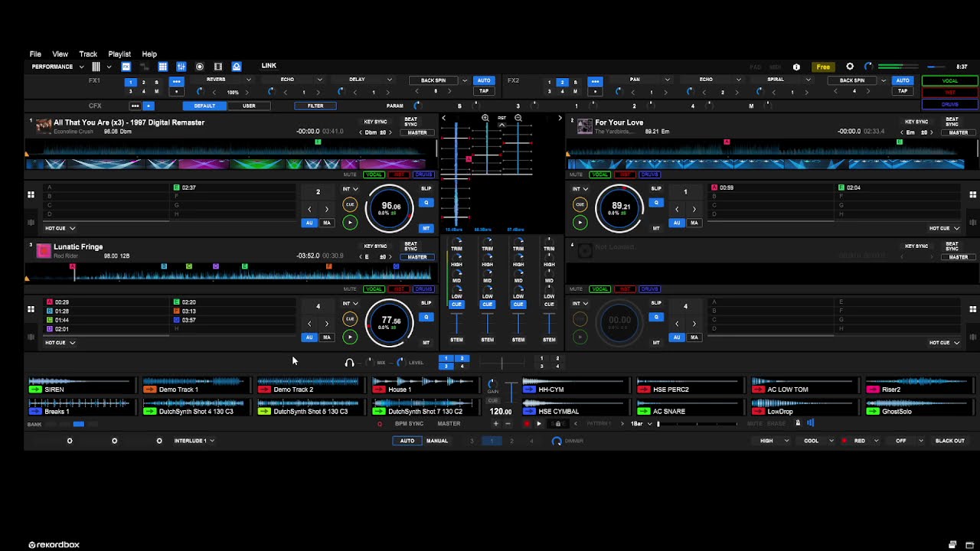Open the Help menu
This screenshot has width=980, height=551.
[149, 54]
